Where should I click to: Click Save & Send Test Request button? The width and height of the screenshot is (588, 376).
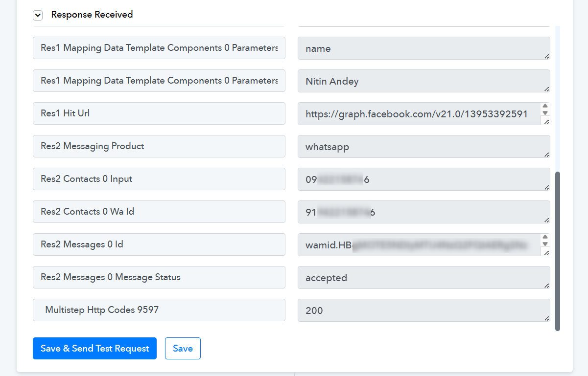click(94, 349)
